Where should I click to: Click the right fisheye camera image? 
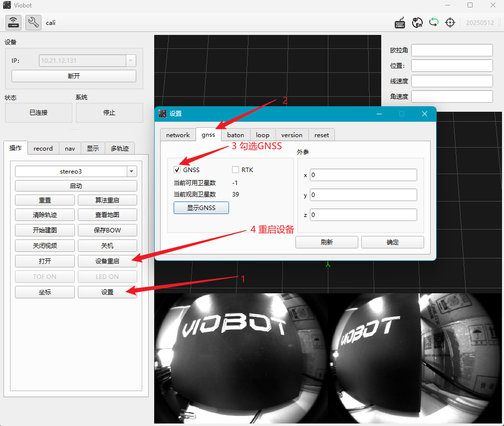pos(415,358)
